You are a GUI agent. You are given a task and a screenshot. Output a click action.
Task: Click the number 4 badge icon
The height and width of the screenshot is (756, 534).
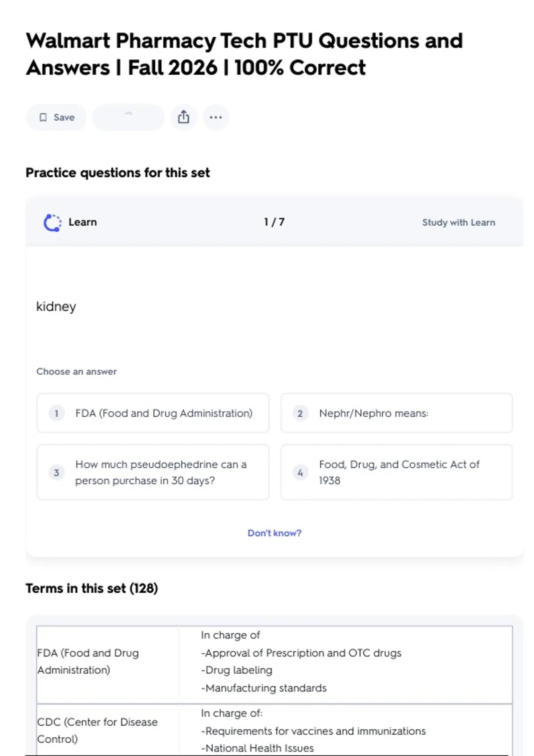point(300,473)
